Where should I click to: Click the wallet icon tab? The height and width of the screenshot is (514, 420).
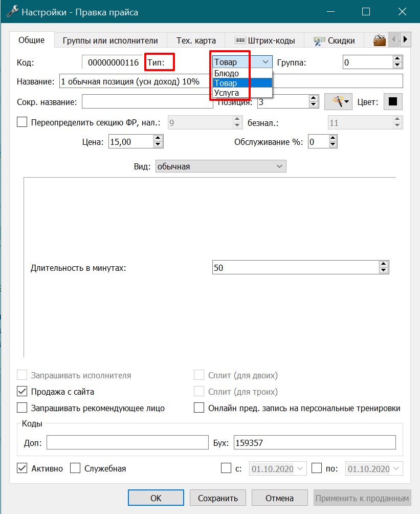(380, 40)
